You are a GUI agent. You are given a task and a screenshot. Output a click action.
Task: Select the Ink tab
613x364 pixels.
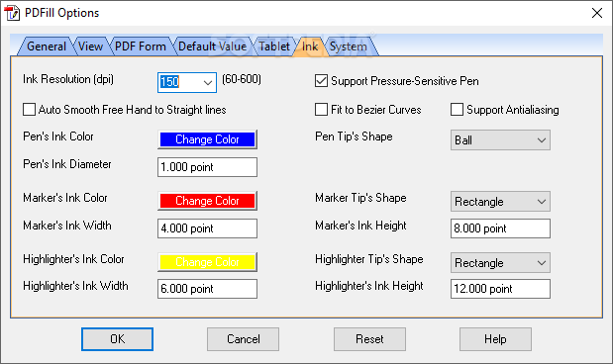tap(310, 46)
